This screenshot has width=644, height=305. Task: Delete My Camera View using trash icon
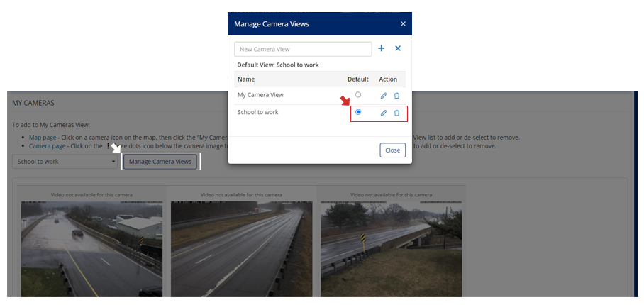coord(396,95)
